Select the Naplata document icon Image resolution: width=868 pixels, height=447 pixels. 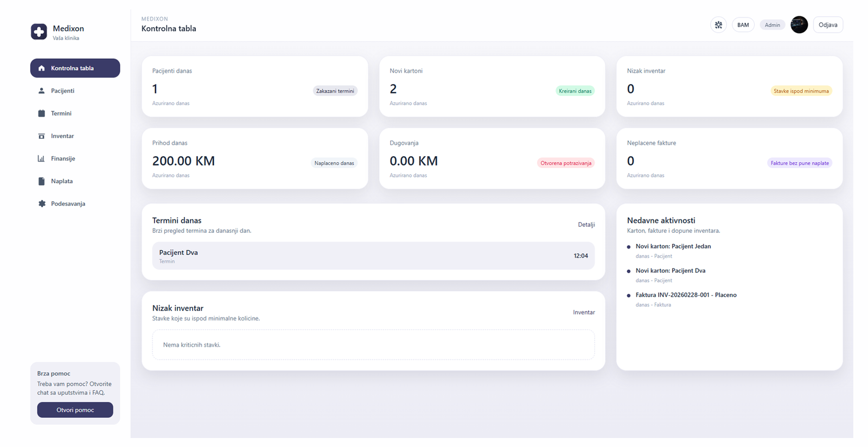[41, 181]
